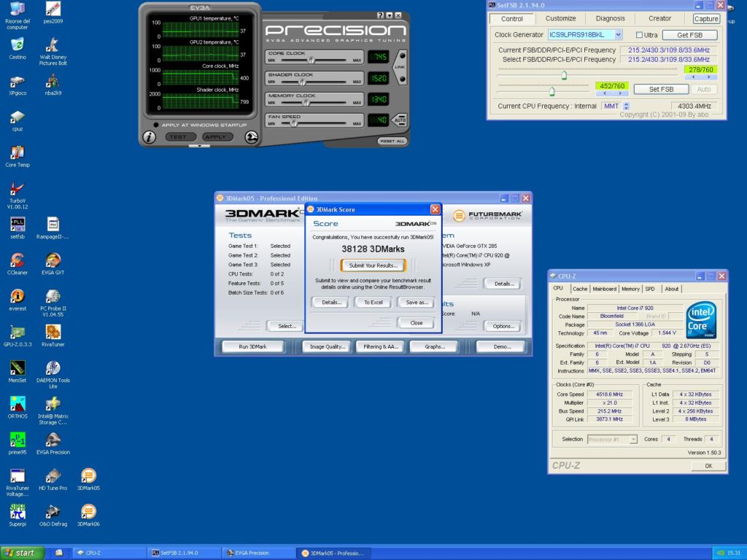Click the 4303.4MHz CPU frequency field
747x560 pixels.
click(694, 106)
